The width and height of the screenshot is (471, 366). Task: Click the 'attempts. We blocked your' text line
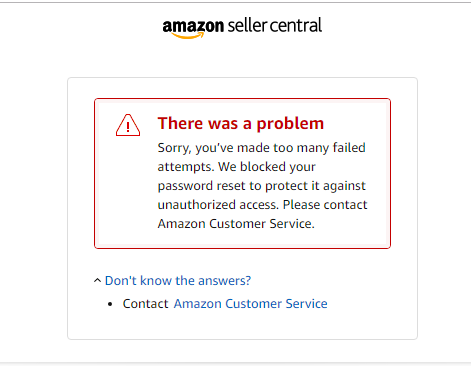(x=237, y=167)
